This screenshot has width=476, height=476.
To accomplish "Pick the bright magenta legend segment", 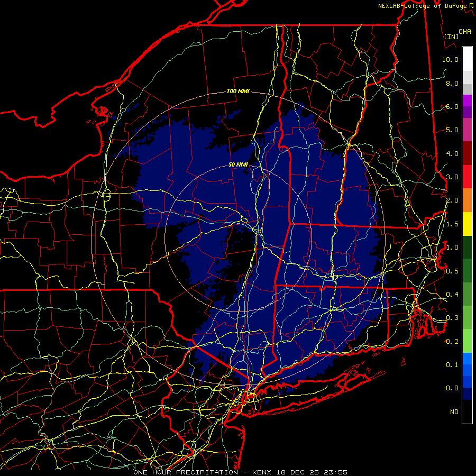I will click(467, 100).
